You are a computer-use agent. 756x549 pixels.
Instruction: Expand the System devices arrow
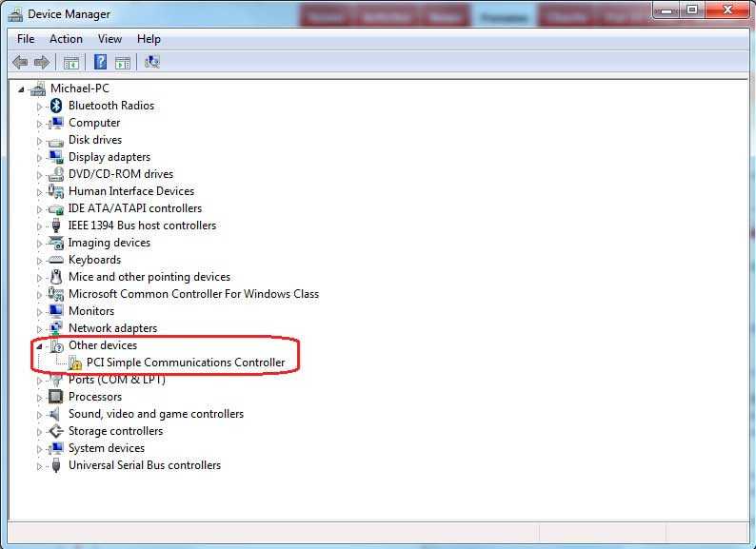(x=39, y=449)
